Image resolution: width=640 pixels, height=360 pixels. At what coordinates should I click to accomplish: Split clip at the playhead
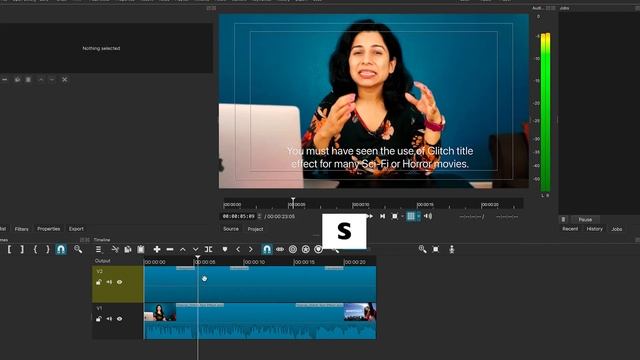[209, 249]
